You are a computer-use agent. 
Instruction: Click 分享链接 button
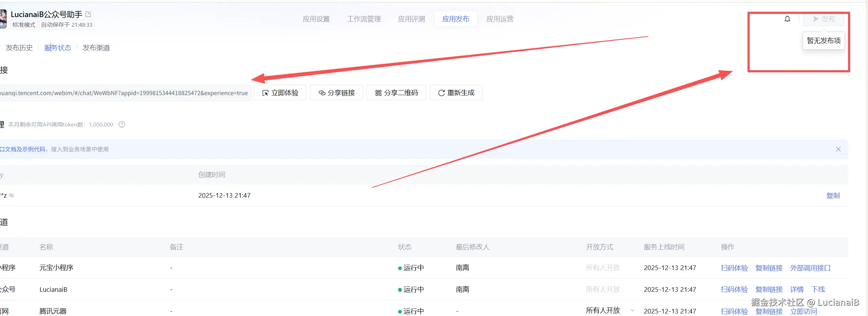337,93
